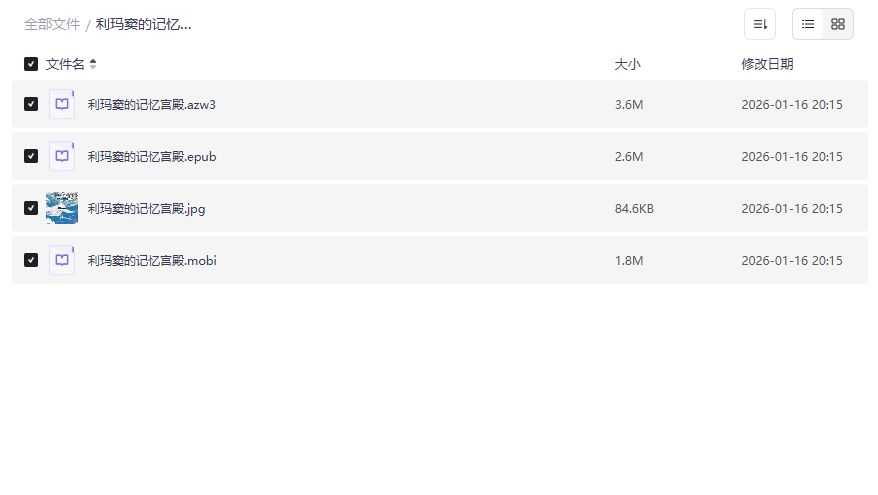Sort files by 文件名 arrow
The image size is (878, 495).
[93, 64]
